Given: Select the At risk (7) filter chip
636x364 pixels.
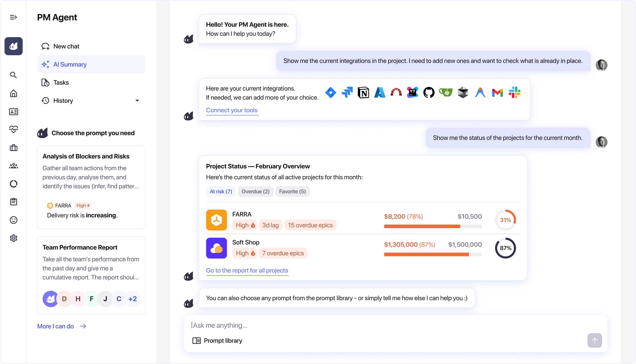Looking at the screenshot, I should 221,192.
